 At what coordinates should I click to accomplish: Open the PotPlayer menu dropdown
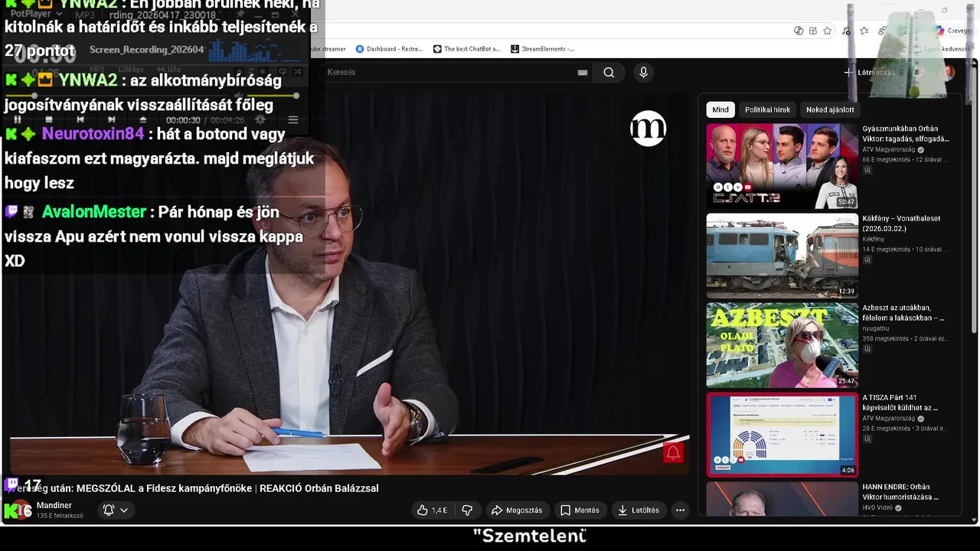36,14
